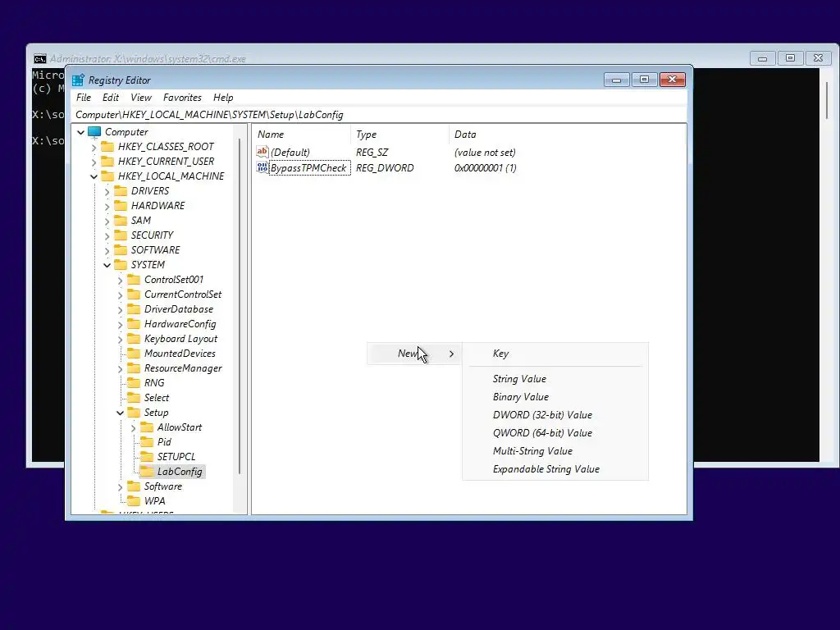Expand the HKEY_CLASSES_ROOT node
The image size is (840, 630).
point(94,147)
